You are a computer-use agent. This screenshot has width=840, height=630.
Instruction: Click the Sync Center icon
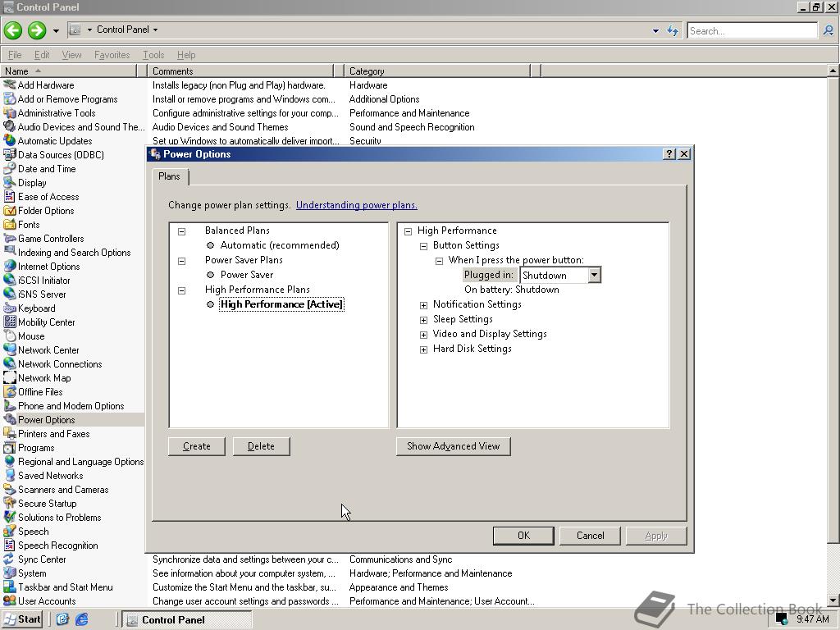point(9,559)
